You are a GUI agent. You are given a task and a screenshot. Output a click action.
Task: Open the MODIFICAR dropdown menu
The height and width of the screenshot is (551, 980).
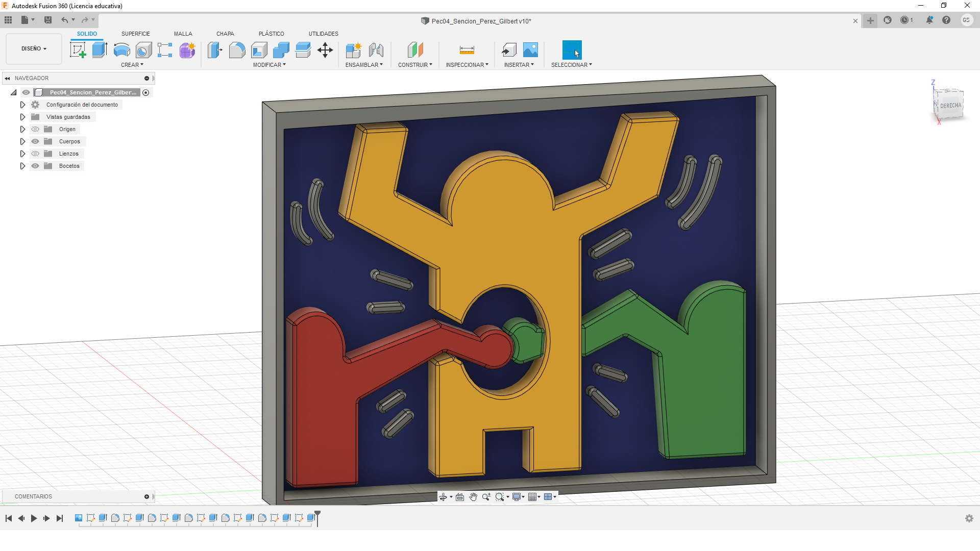[x=269, y=65]
